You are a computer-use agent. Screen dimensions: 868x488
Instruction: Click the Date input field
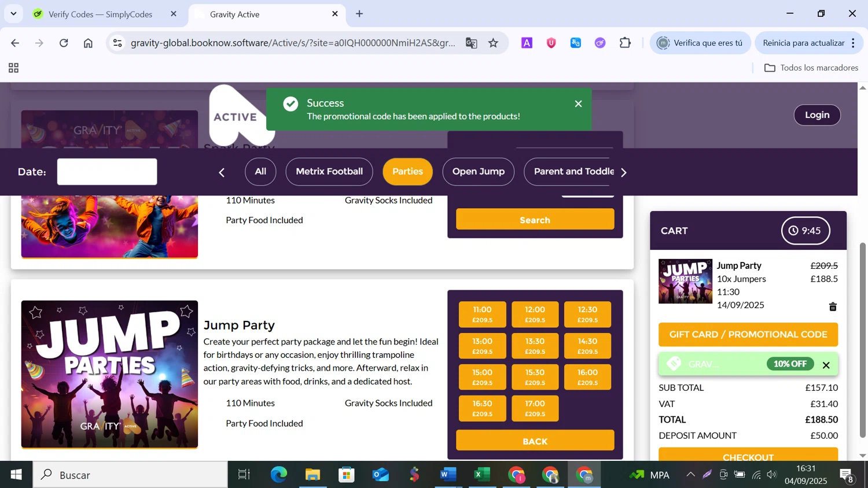click(x=107, y=172)
